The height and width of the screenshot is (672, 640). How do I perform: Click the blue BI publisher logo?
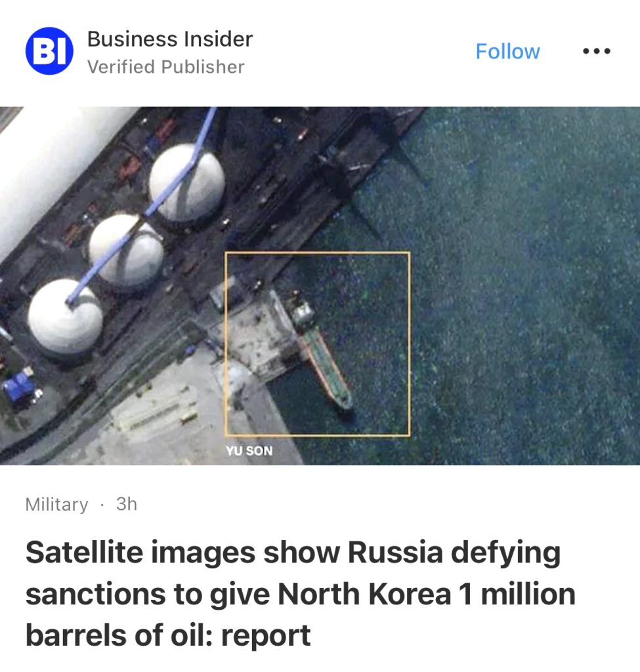click(49, 51)
